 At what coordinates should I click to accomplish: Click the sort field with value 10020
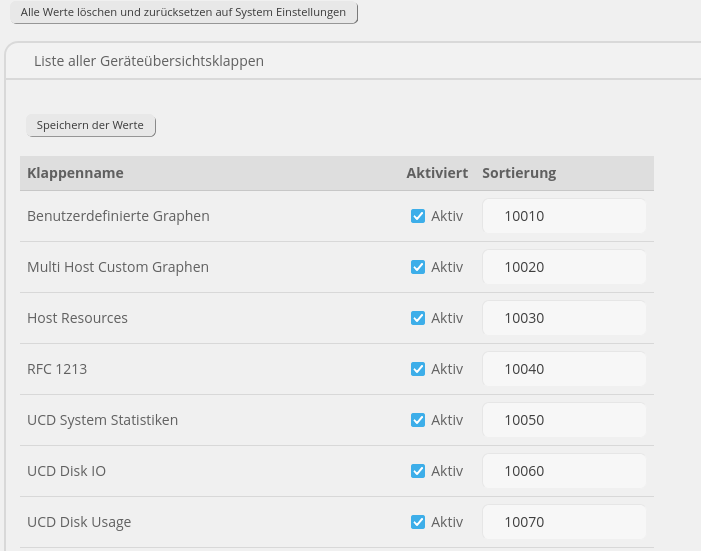point(564,267)
